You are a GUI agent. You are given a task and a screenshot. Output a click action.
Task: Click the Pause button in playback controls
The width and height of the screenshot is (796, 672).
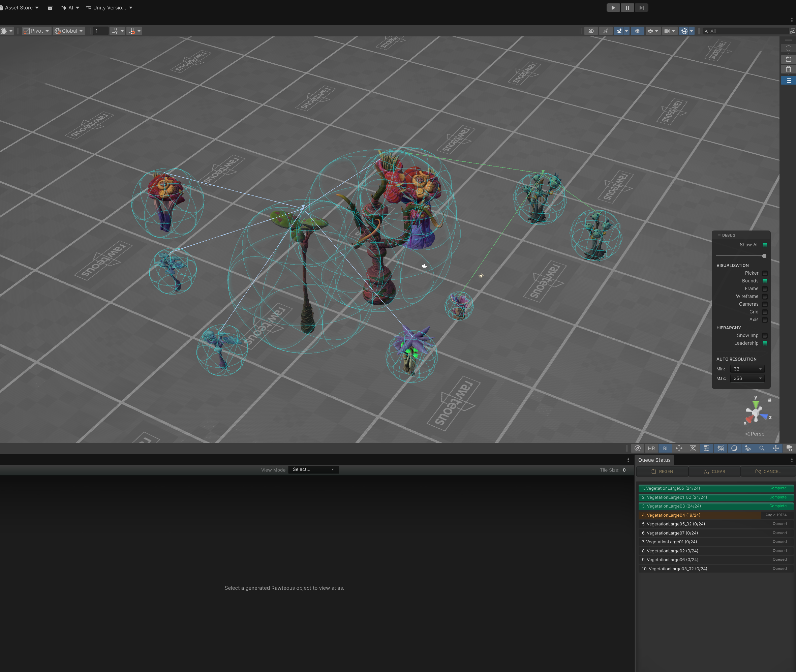[x=627, y=8]
